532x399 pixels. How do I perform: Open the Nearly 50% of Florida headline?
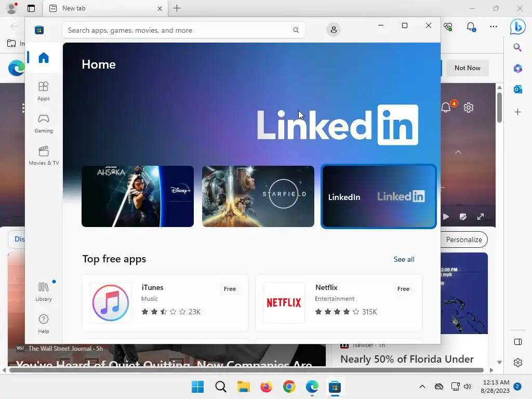coord(407,359)
